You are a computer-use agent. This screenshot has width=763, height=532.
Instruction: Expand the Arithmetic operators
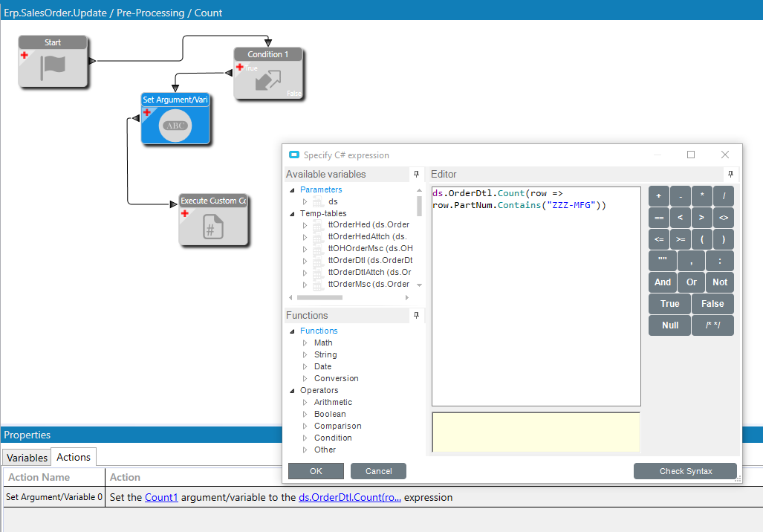305,403
